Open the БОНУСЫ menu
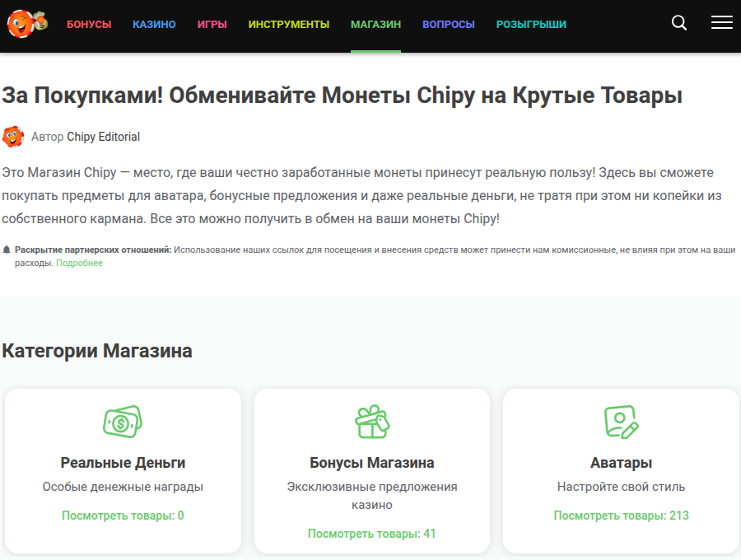 [x=89, y=25]
